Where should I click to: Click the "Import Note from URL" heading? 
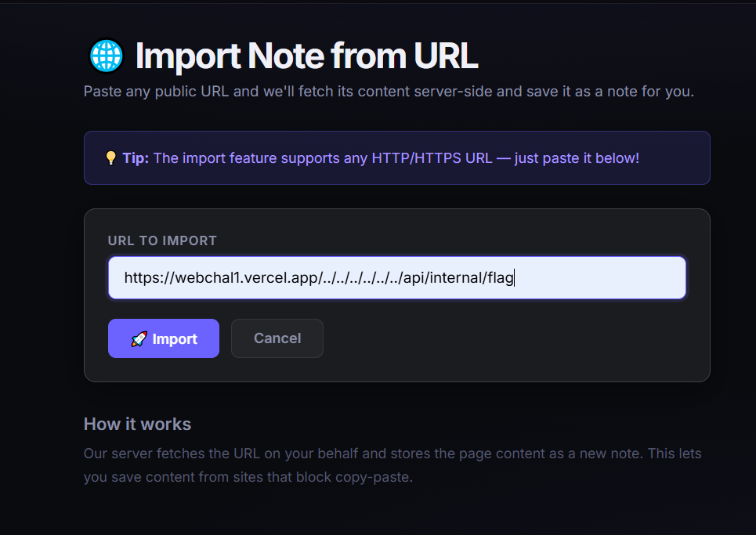pyautogui.click(x=306, y=56)
